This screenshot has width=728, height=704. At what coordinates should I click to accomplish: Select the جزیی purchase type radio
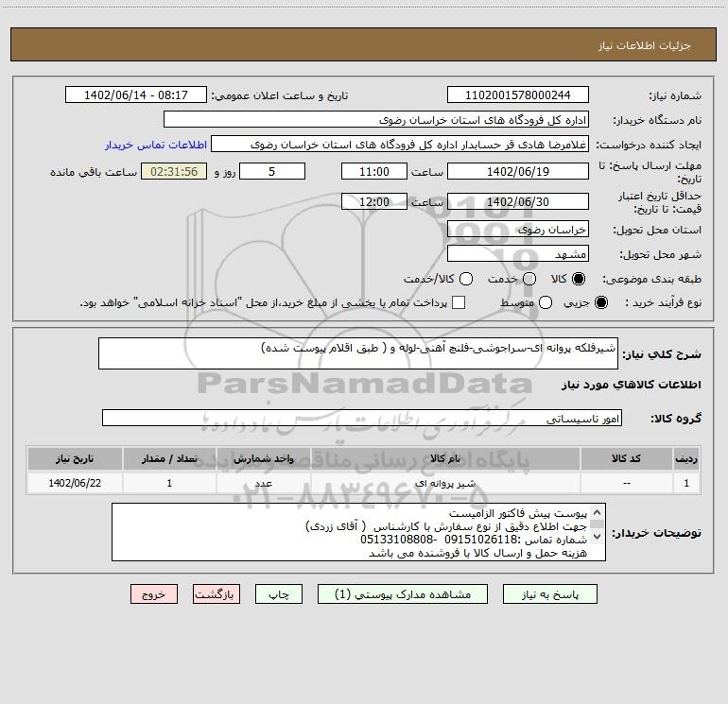(600, 303)
